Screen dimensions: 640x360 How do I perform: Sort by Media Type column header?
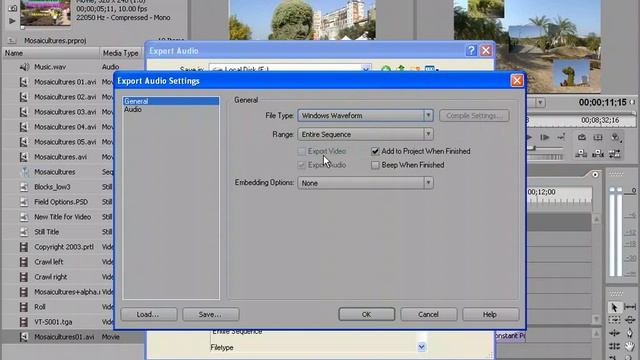[x=121, y=53]
